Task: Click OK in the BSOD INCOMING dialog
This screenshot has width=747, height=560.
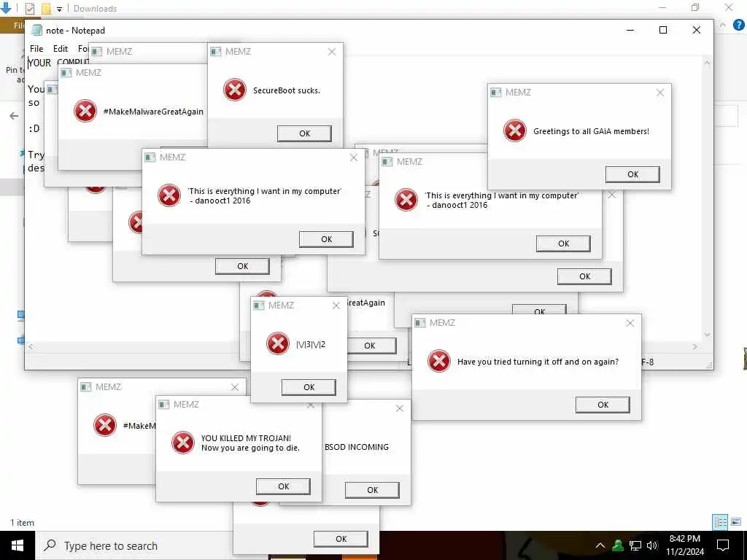Action: click(372, 490)
